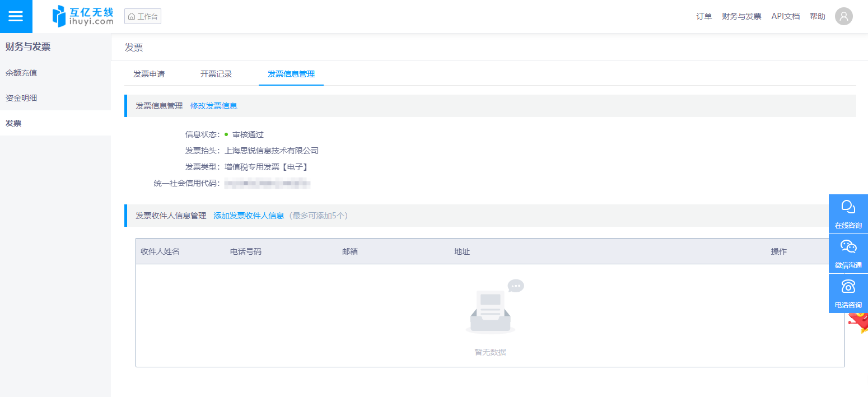
Task: Select the 发票信息管理 tab
Action: [291, 74]
